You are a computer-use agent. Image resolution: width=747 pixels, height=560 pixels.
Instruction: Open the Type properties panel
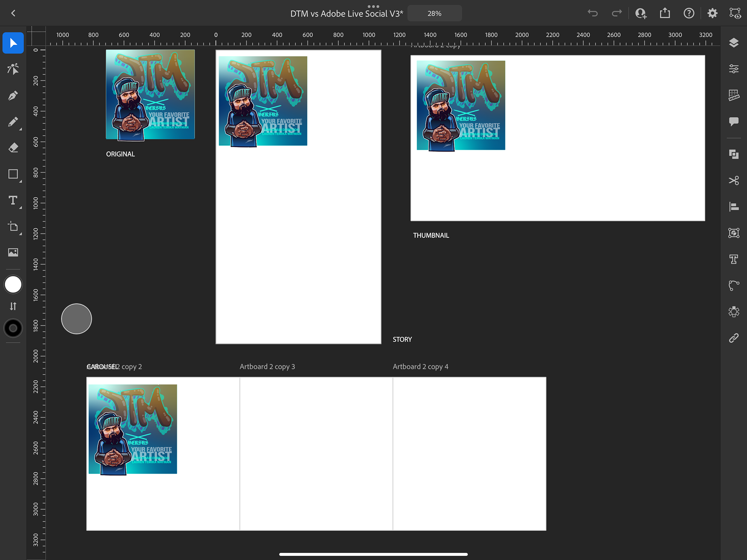(734, 259)
